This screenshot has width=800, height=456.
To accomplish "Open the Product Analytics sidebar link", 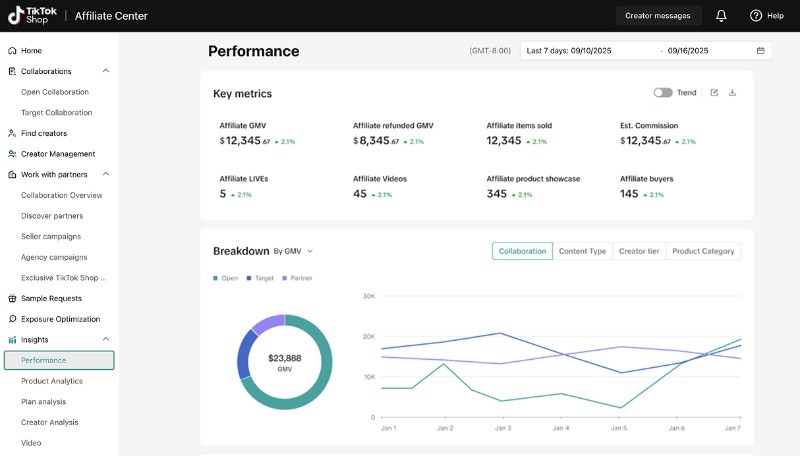I will point(52,381).
